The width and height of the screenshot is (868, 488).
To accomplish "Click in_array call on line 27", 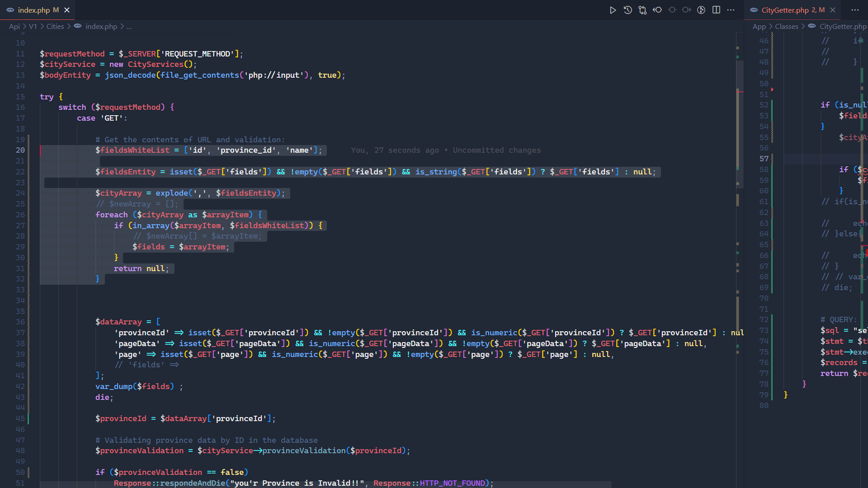I will [x=151, y=226].
